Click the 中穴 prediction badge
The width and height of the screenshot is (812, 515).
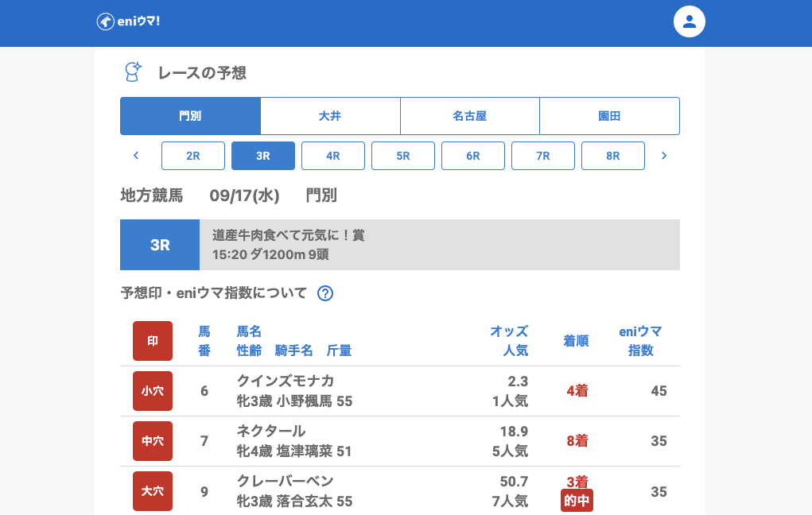coord(152,441)
